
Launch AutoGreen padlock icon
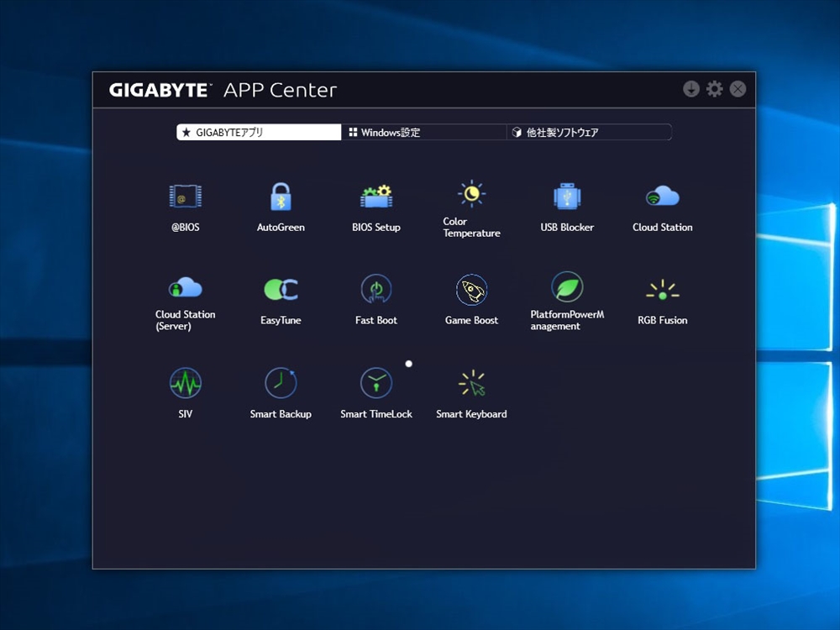(281, 196)
